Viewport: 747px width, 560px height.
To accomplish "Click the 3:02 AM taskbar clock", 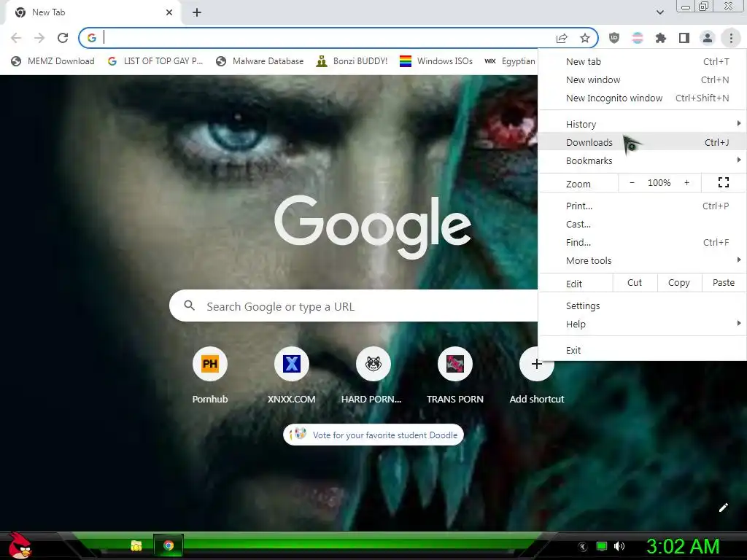I will click(682, 546).
